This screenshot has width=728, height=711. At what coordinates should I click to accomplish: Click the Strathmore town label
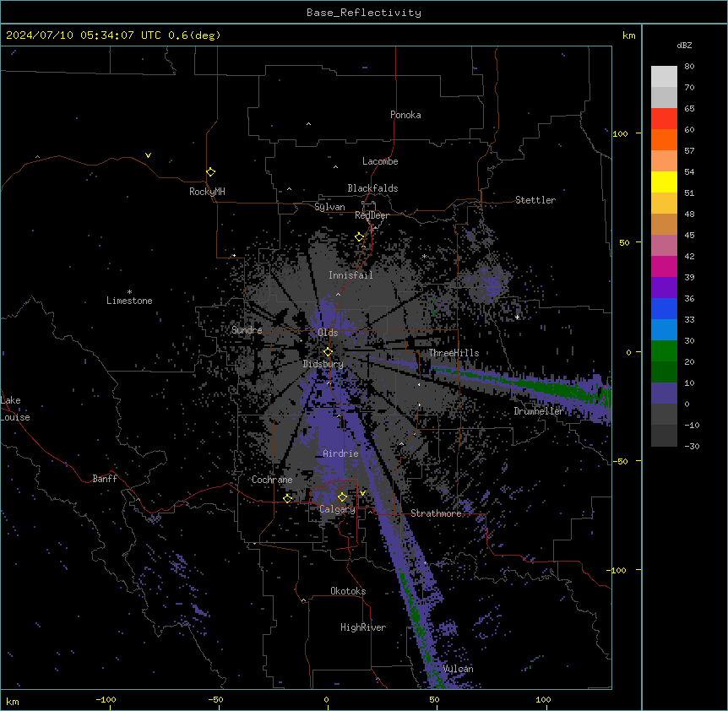click(436, 513)
